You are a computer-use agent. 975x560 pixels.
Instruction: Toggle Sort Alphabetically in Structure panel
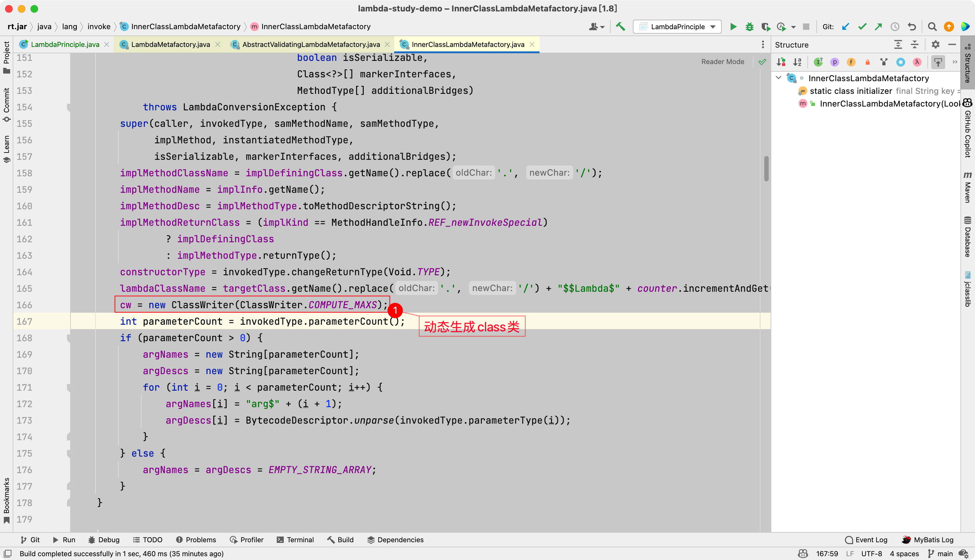click(797, 62)
